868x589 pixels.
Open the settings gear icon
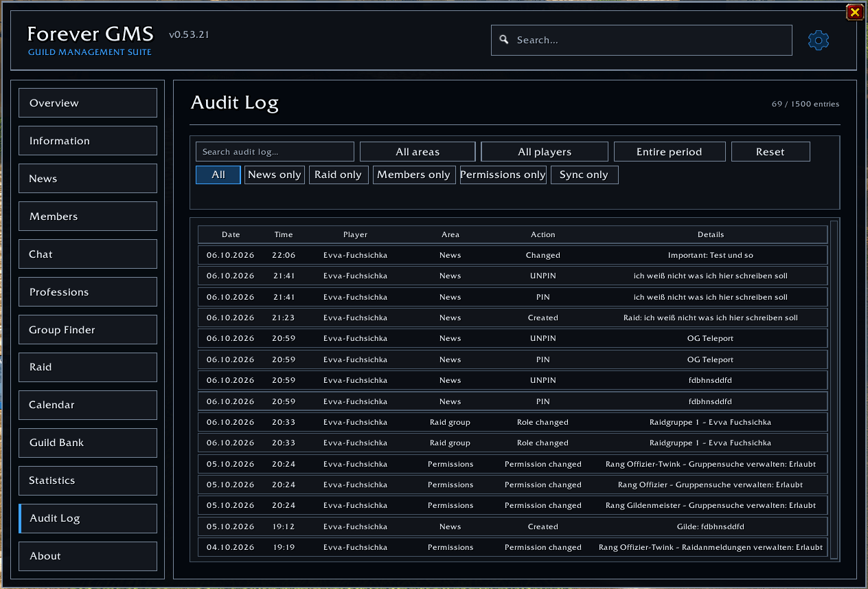tap(819, 41)
